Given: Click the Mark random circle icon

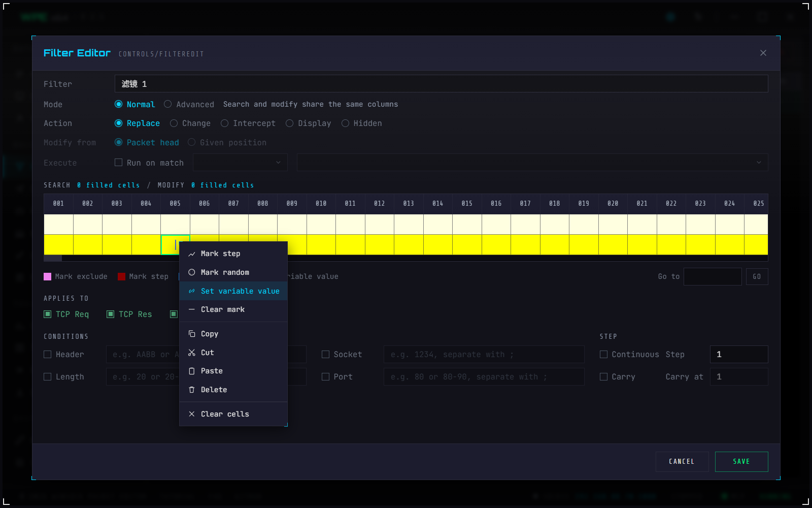Looking at the screenshot, I should pyautogui.click(x=192, y=272).
